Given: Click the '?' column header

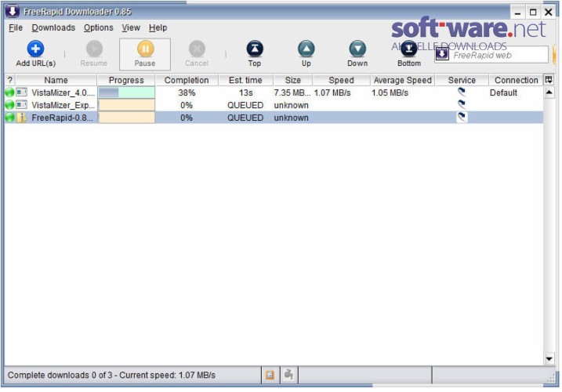Looking at the screenshot, I should click(x=10, y=80).
